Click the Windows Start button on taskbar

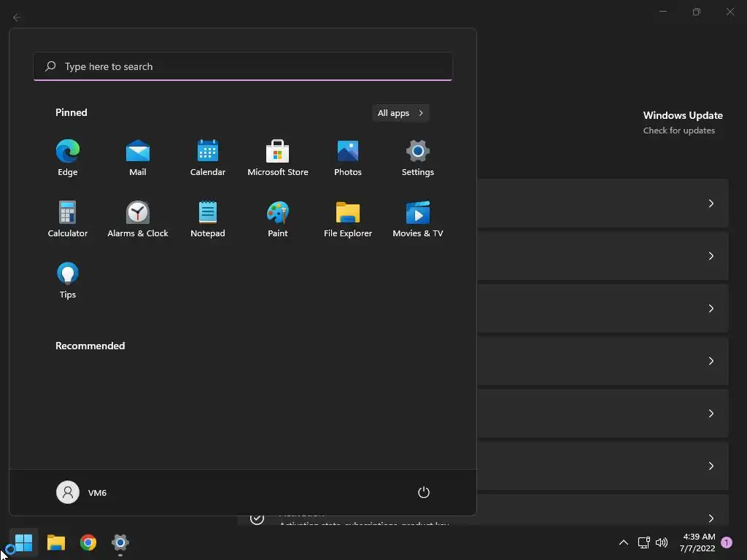[x=23, y=542]
